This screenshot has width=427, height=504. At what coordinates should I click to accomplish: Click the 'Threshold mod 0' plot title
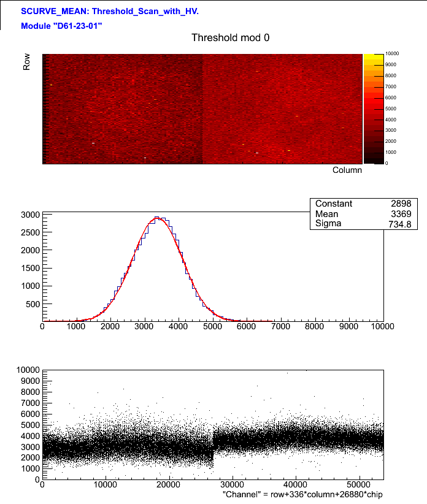click(x=230, y=37)
